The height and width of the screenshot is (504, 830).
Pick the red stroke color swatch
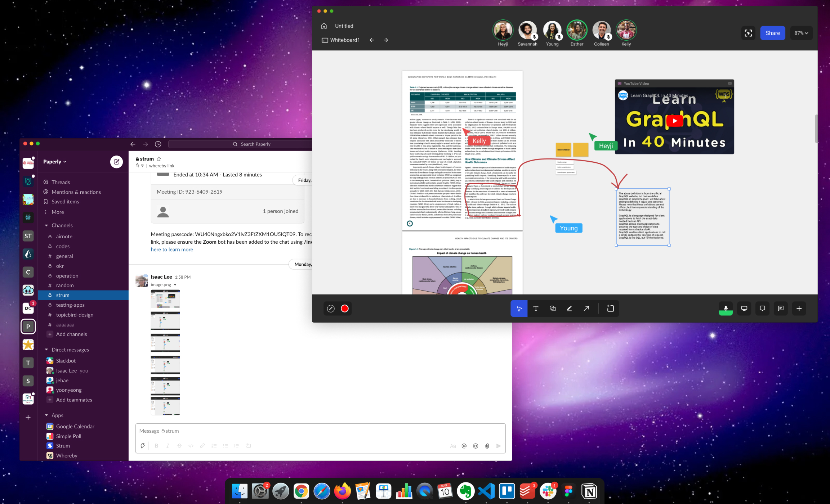[x=344, y=309]
